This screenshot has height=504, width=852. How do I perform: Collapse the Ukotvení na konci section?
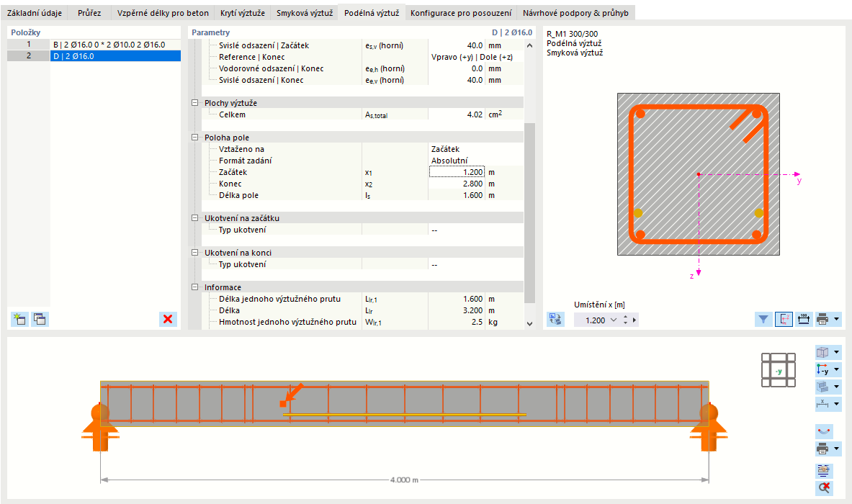195,253
